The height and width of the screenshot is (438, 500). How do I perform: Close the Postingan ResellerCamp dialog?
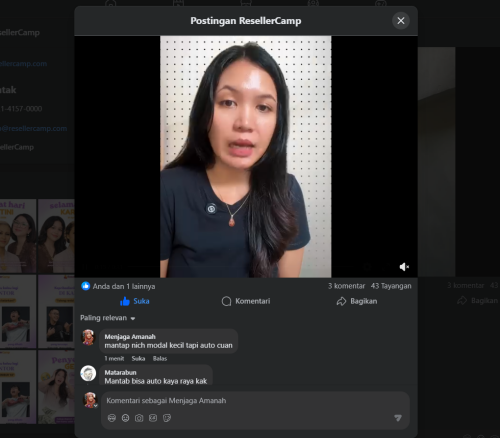click(x=401, y=21)
